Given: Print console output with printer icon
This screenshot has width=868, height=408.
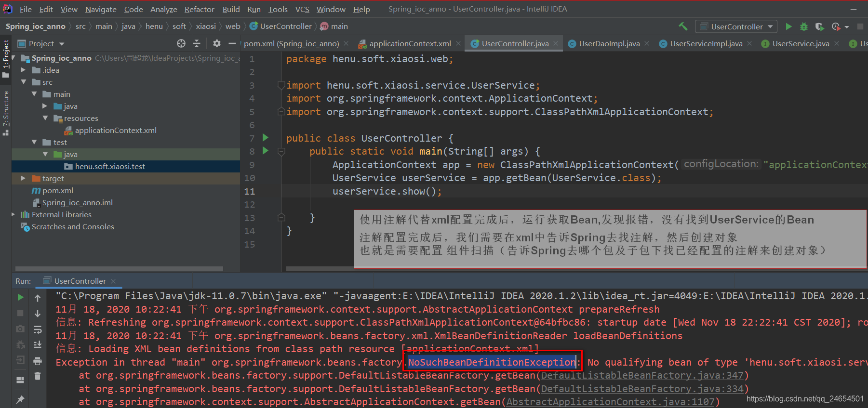Looking at the screenshot, I should click(x=38, y=361).
